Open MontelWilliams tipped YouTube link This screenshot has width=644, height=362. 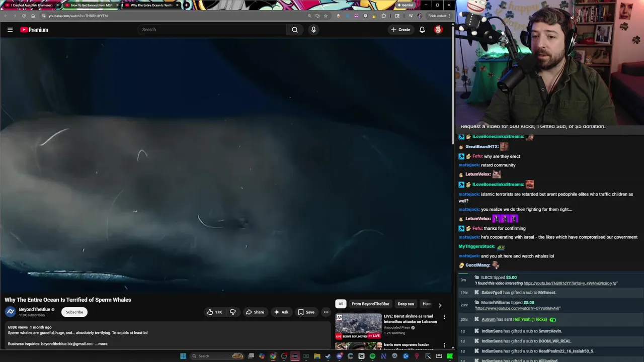[x=517, y=308]
